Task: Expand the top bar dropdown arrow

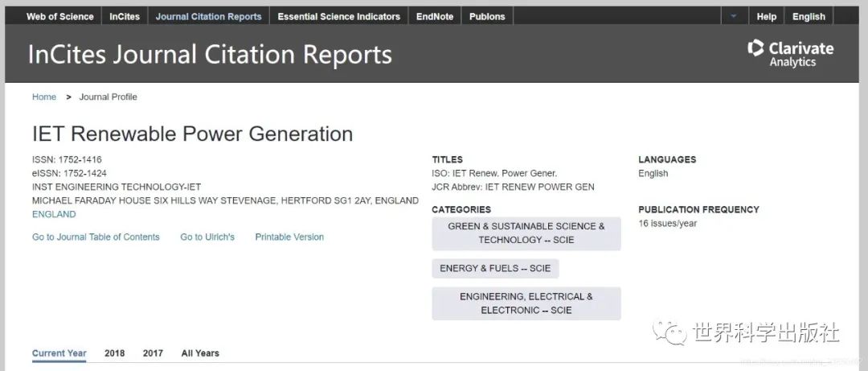Action: click(x=733, y=16)
